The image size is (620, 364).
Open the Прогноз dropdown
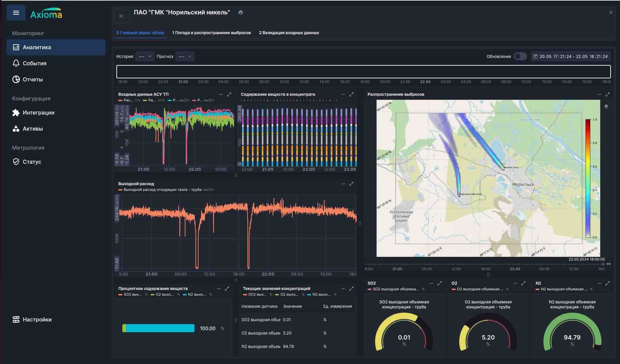[x=185, y=56]
